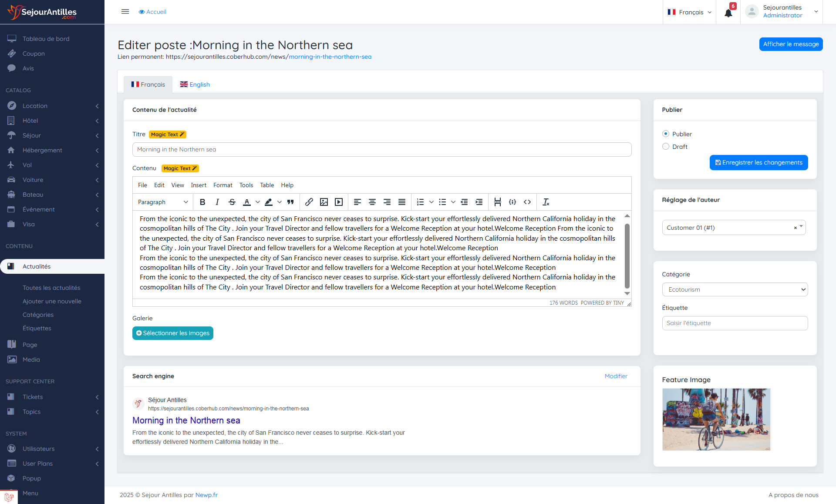Open the source code view icon
The height and width of the screenshot is (504, 836).
click(527, 202)
